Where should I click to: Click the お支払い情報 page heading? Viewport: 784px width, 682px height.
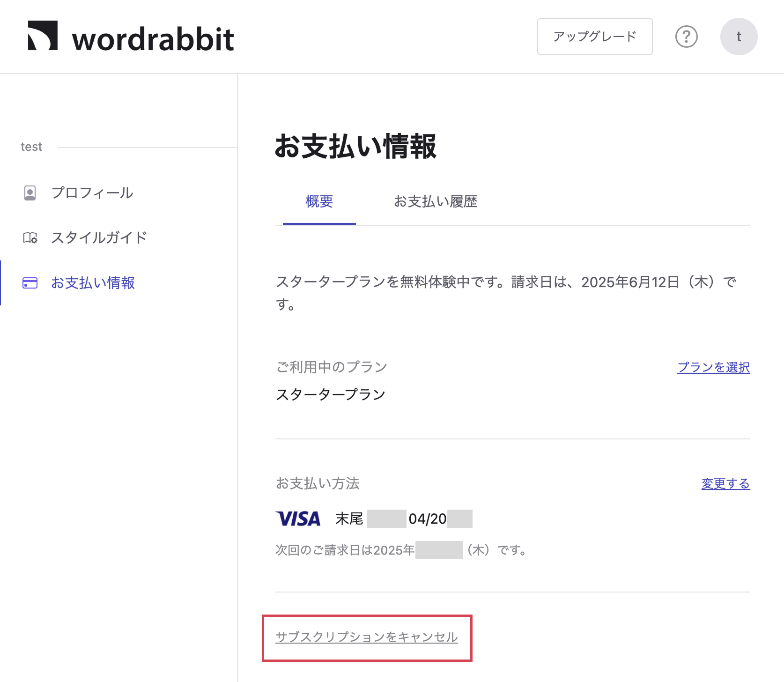[x=355, y=146]
